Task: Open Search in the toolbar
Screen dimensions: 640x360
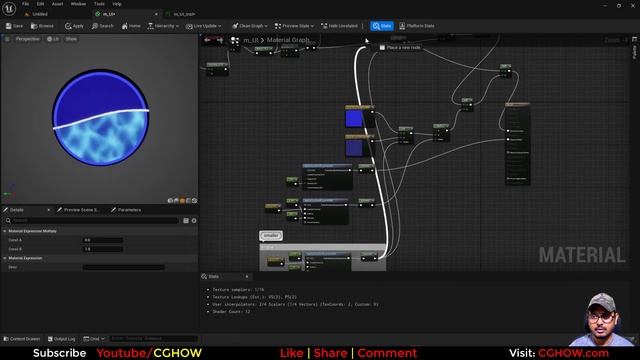Action: pyautogui.click(x=102, y=26)
